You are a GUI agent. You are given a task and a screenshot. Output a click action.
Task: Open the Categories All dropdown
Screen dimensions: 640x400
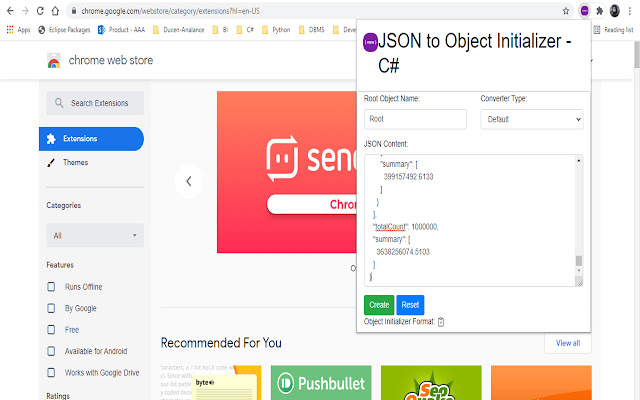pos(95,236)
